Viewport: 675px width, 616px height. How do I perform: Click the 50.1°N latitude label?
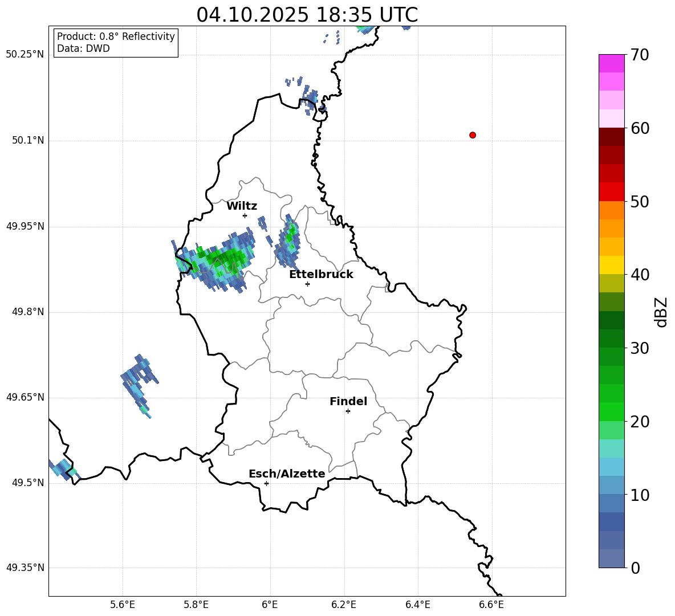[x=28, y=140]
